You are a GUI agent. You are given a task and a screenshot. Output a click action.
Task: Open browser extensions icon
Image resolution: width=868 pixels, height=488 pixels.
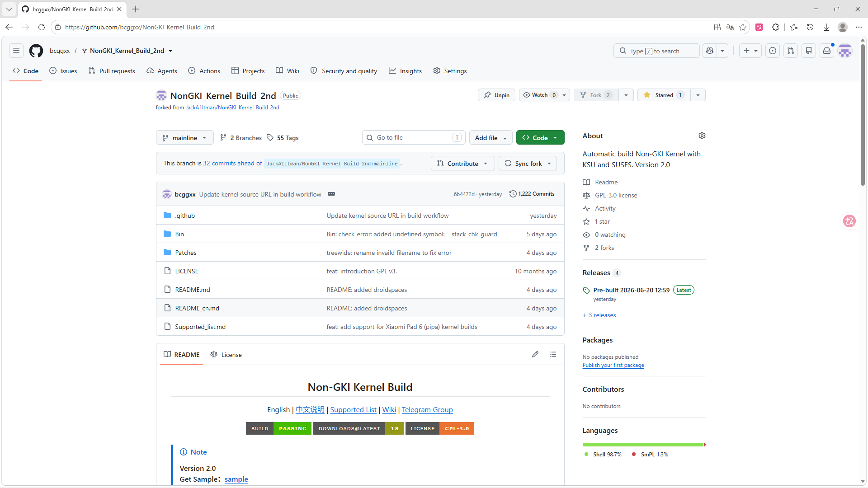[776, 27]
